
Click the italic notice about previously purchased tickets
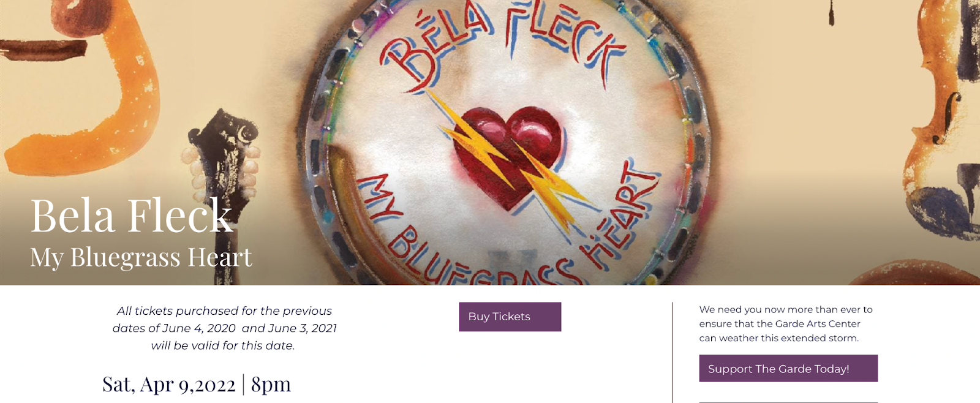[224, 328]
